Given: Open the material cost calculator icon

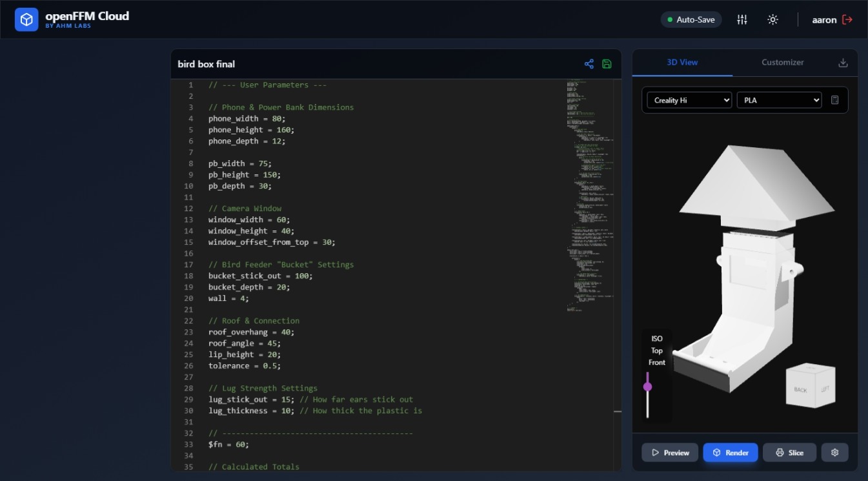Looking at the screenshot, I should (x=834, y=100).
